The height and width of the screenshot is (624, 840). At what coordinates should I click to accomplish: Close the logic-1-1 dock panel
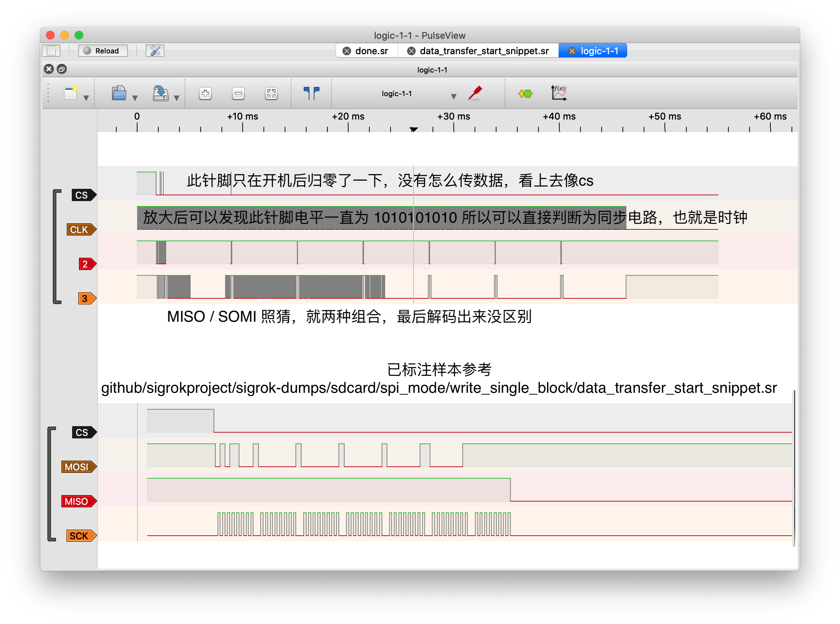click(49, 69)
